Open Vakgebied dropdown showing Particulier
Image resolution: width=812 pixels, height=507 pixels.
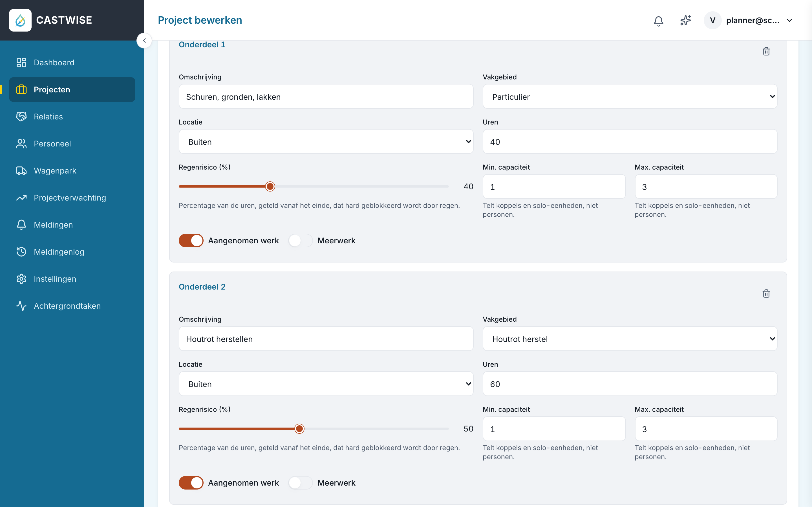click(630, 97)
